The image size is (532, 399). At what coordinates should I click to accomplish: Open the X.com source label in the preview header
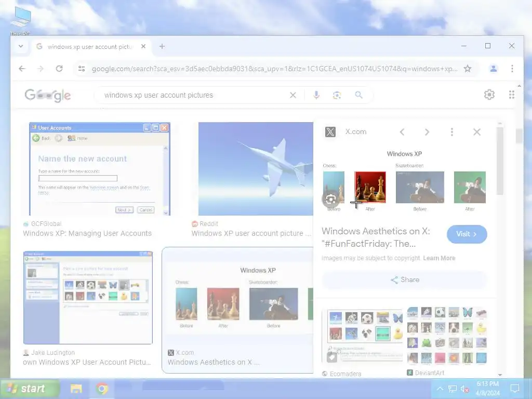[356, 131]
